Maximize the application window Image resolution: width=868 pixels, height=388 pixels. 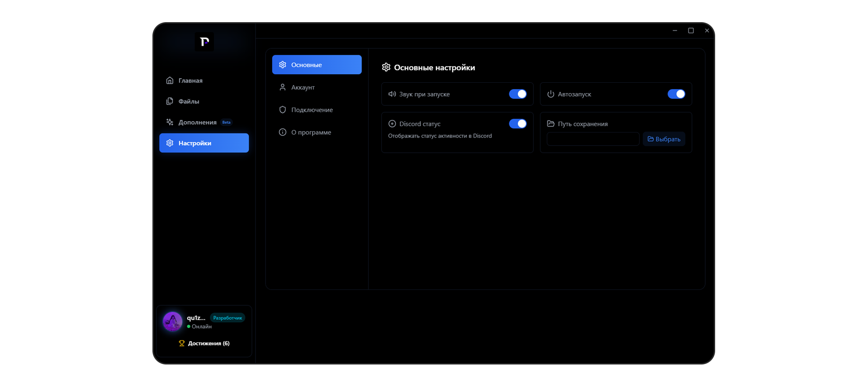(x=691, y=31)
